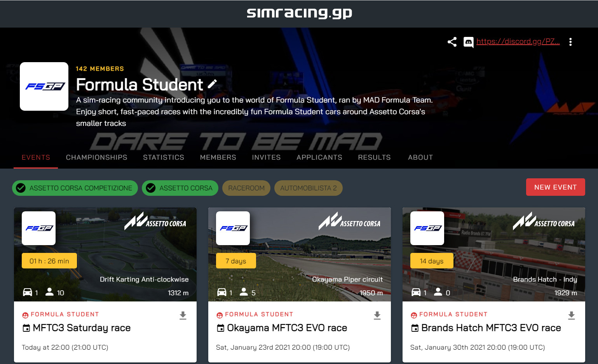Click the share icon in the header
The width and height of the screenshot is (598, 364).
pos(452,42)
